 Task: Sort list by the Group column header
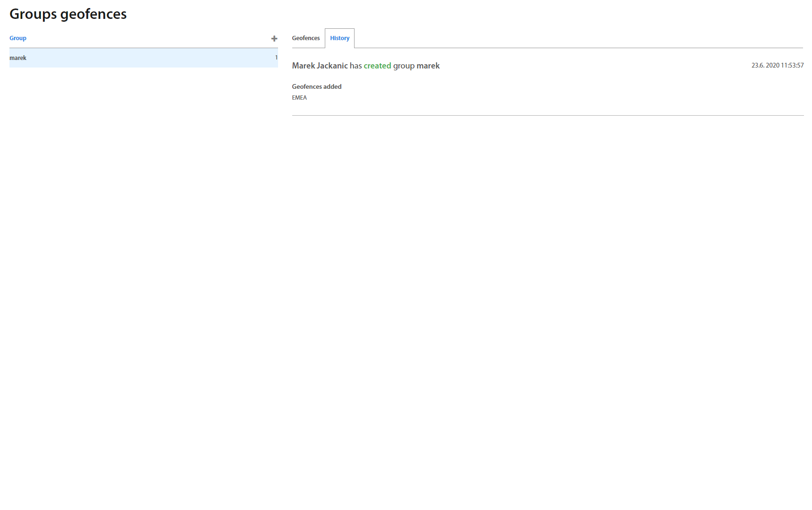coord(18,38)
